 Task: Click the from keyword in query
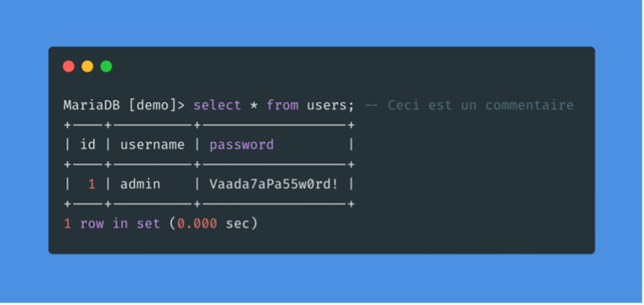pyautogui.click(x=282, y=106)
